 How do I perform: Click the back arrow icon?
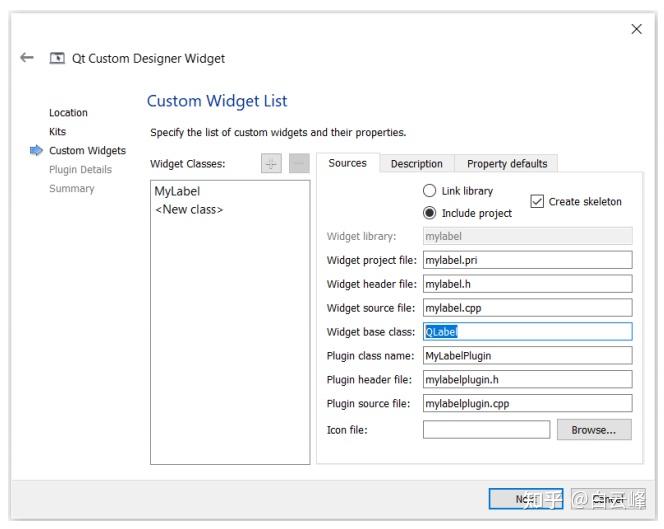[x=27, y=58]
